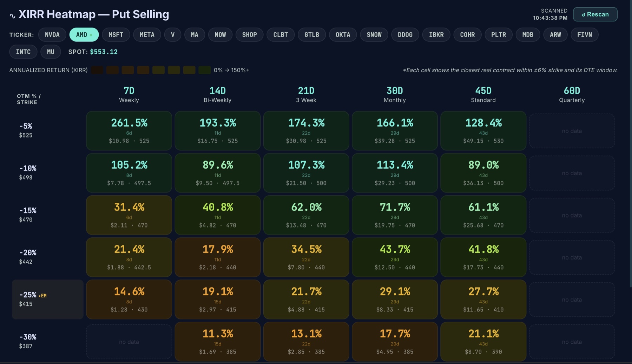632x364 pixels.
Task: Choose the MA ticker chip
Action: pyautogui.click(x=195, y=35)
